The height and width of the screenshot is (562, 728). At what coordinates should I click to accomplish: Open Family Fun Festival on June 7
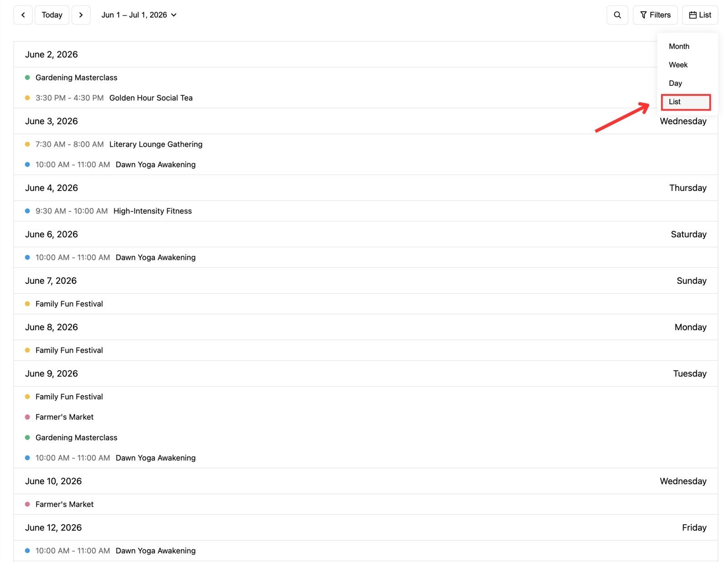69,304
